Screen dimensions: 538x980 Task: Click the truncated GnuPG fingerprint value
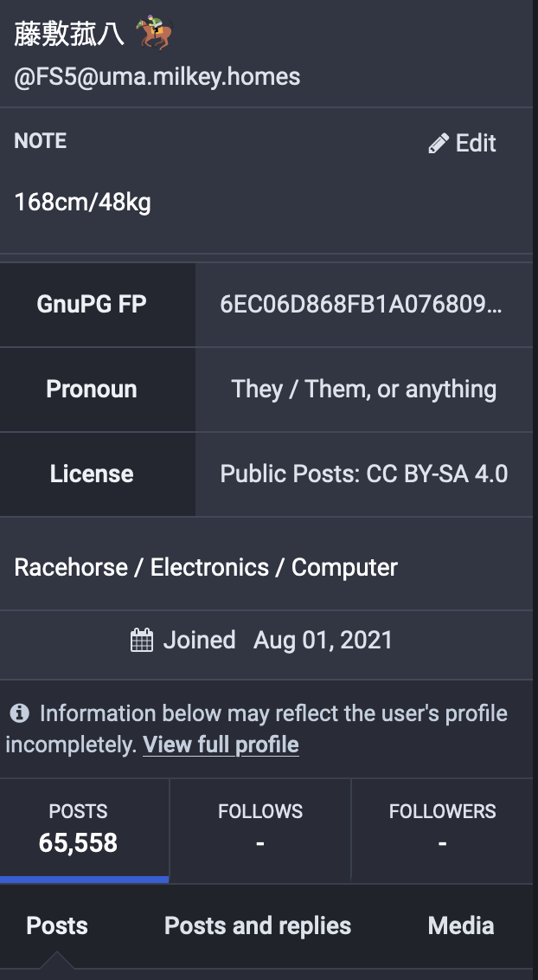click(361, 305)
